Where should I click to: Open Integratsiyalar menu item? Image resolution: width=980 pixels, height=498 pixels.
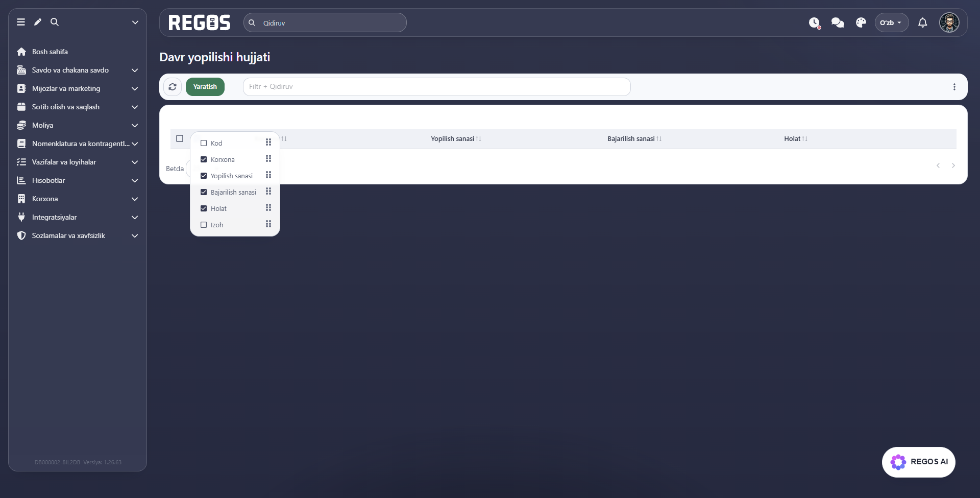click(x=78, y=217)
